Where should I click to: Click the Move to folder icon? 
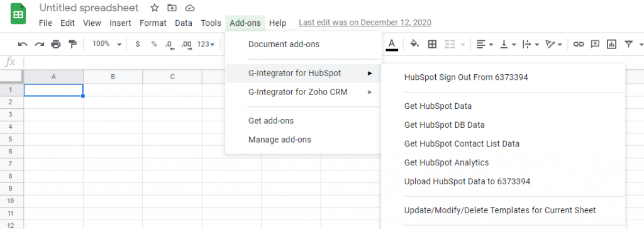172,8
